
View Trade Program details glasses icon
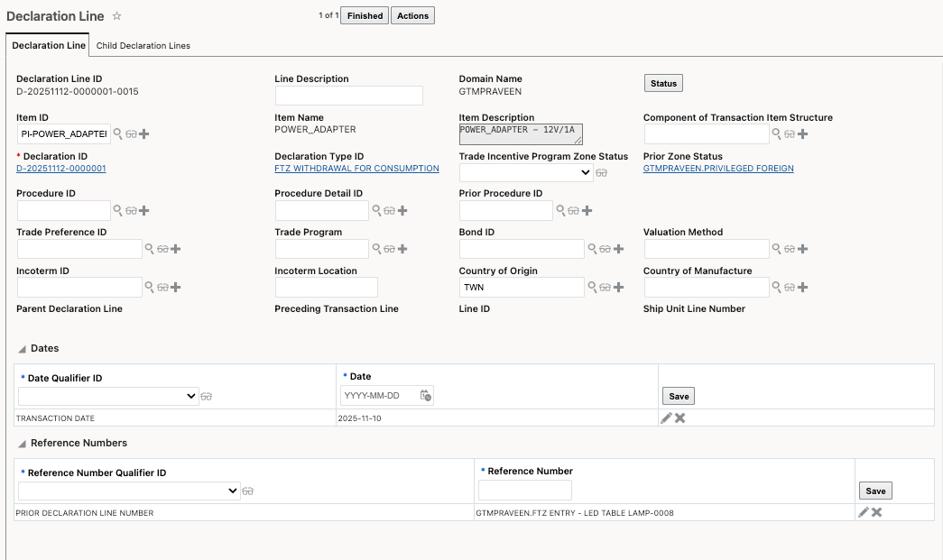coord(390,249)
